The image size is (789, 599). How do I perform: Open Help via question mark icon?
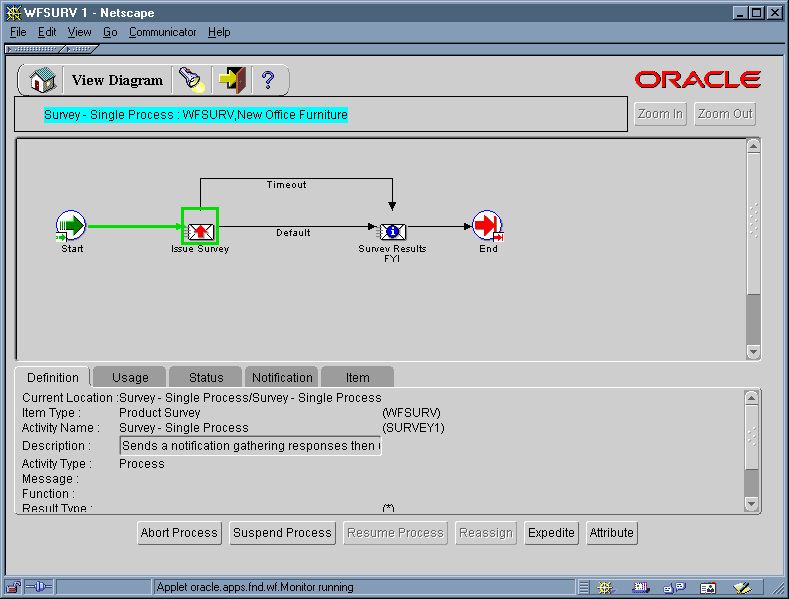268,80
